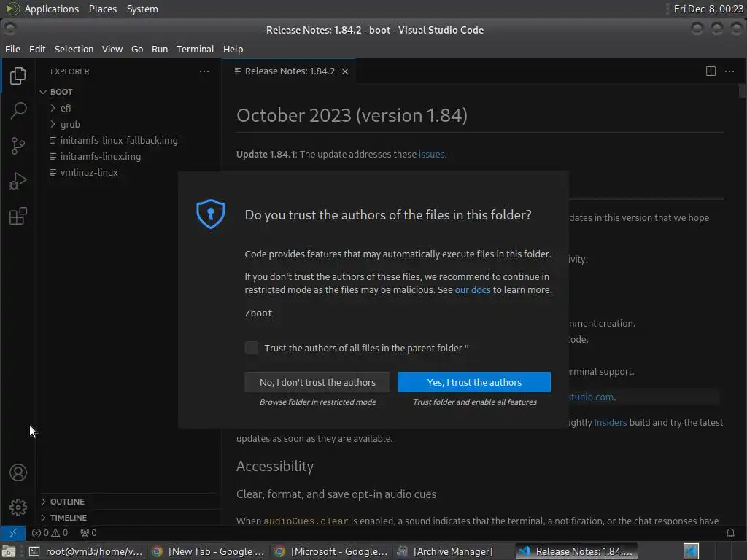Check Trust the authors of parent folder
This screenshot has width=747, height=560.
[252, 348]
